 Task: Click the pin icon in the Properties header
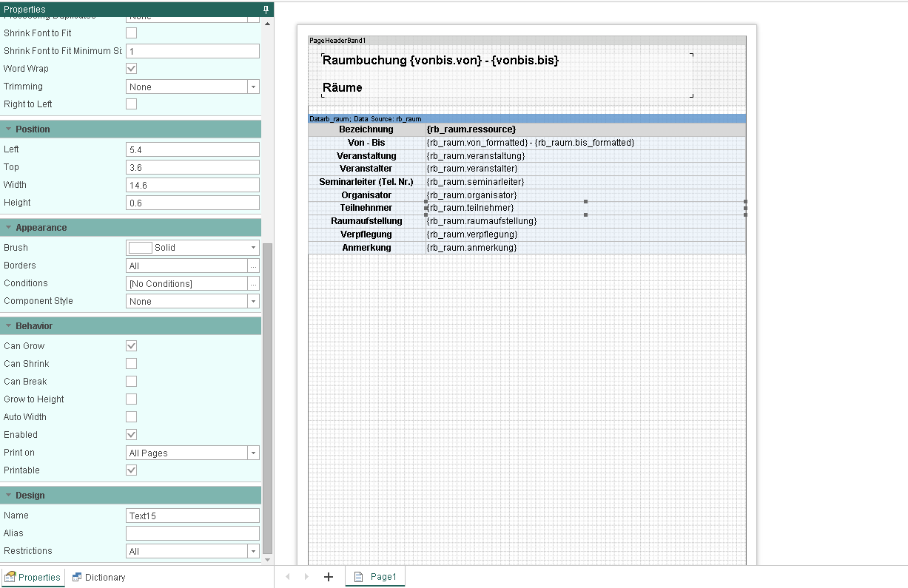pyautogui.click(x=266, y=9)
